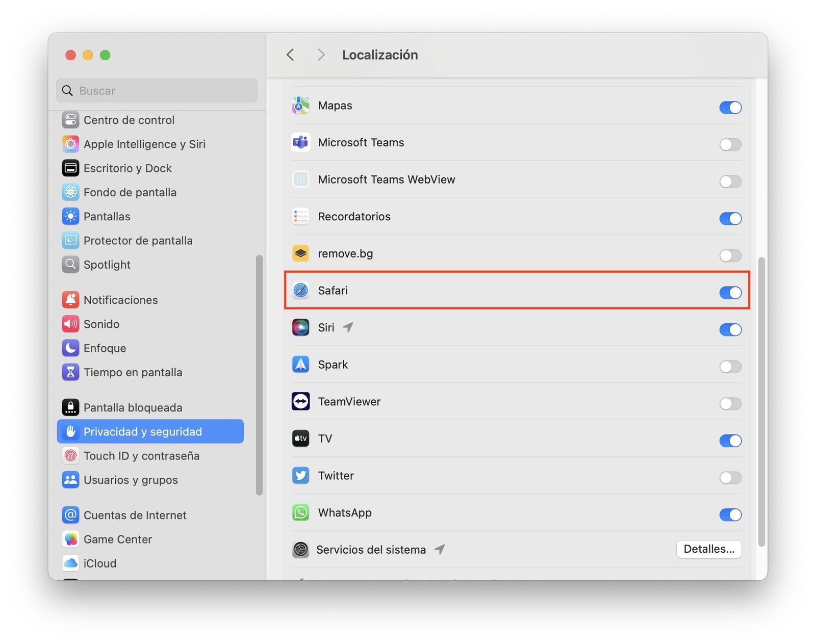Select Pantalla bloqueada in sidebar

pos(150,407)
